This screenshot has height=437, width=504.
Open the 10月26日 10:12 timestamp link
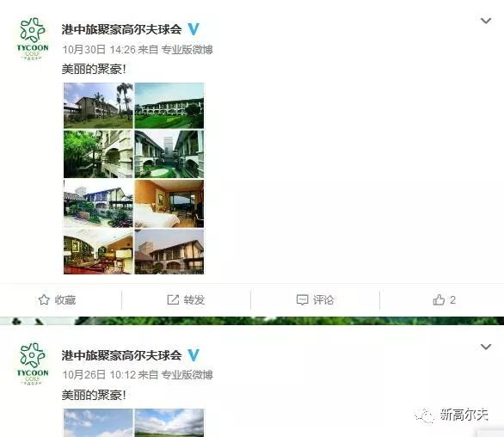click(x=99, y=375)
